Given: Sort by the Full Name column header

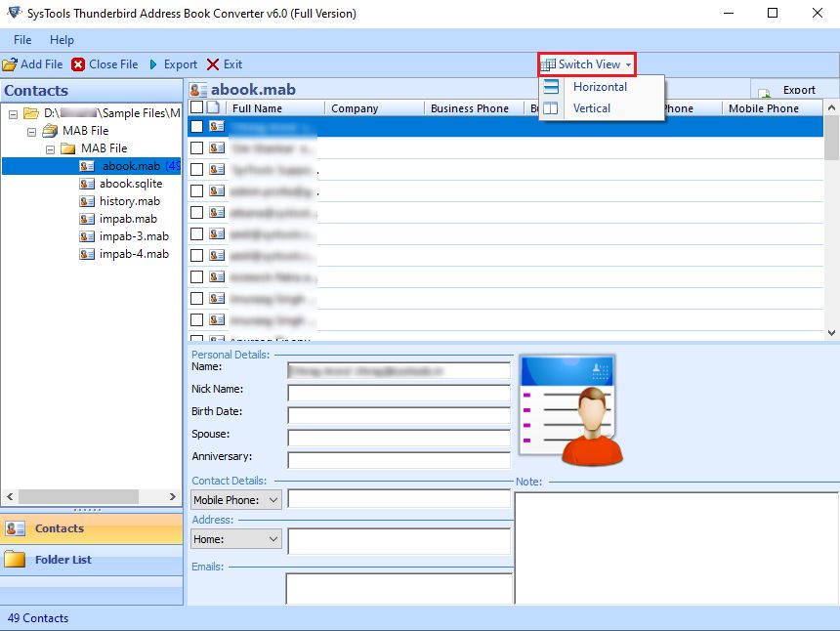Looking at the screenshot, I should [x=275, y=108].
